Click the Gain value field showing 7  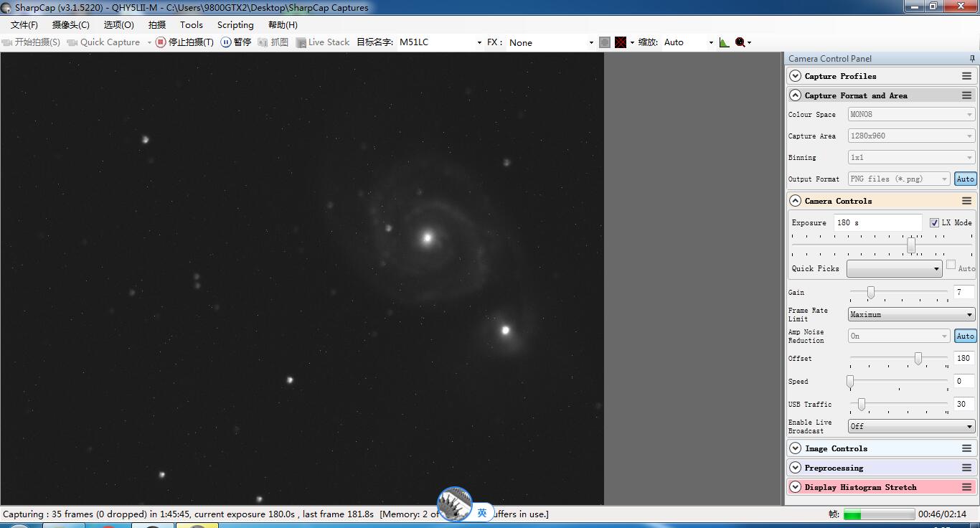[x=963, y=292]
